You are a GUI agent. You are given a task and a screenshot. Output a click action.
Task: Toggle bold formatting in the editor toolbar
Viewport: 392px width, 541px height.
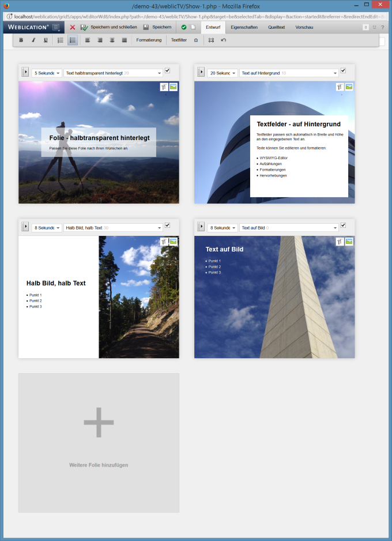click(x=21, y=40)
